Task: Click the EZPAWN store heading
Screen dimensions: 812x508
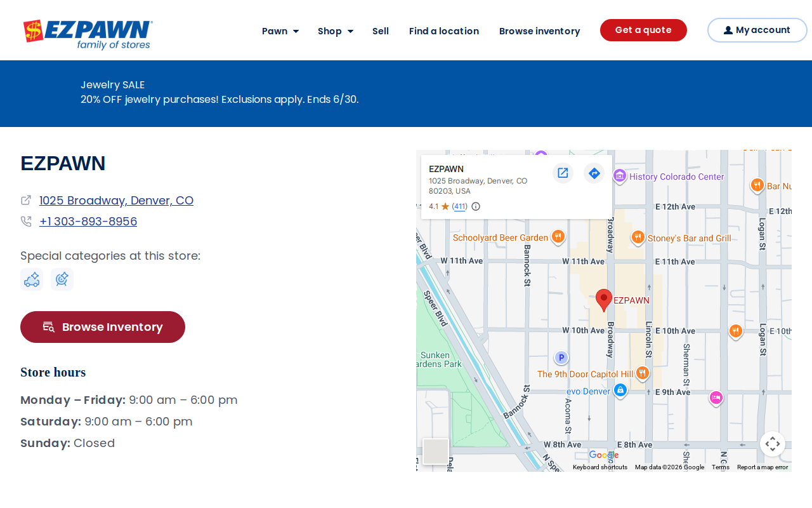Action: click(x=63, y=163)
